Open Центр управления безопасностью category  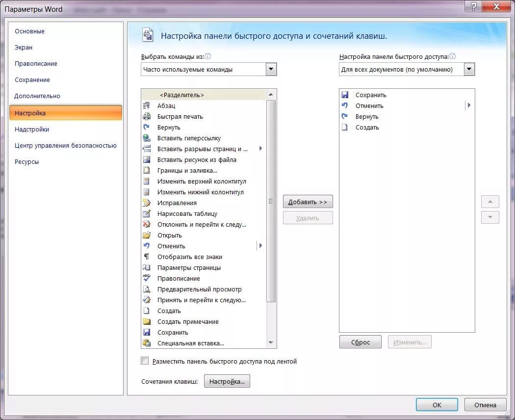coord(65,145)
